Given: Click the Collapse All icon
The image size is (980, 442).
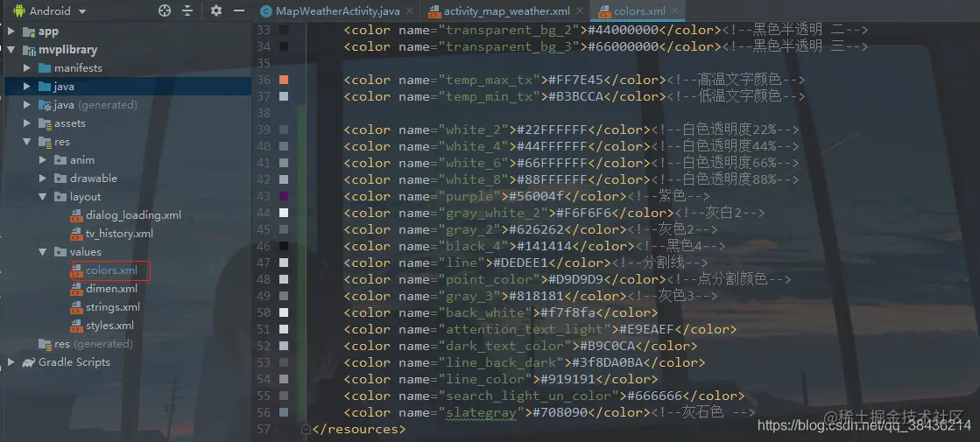Looking at the screenshot, I should (187, 11).
